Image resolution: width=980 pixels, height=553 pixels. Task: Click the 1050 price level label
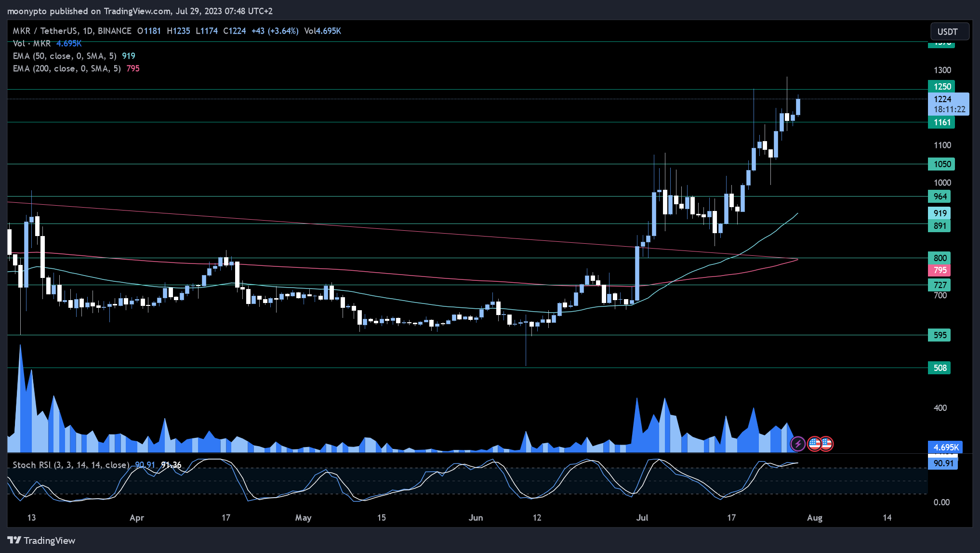[941, 164]
